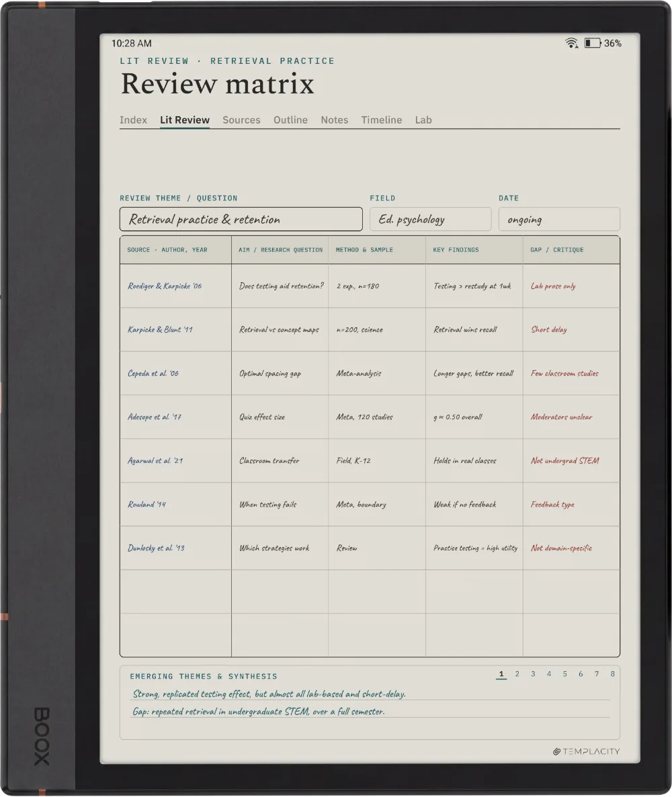Select the Lit Review tab
672x797 pixels.
185,120
